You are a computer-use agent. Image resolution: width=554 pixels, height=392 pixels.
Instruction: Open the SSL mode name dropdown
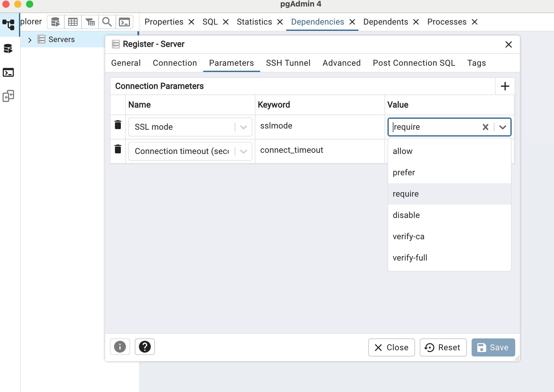[244, 127]
